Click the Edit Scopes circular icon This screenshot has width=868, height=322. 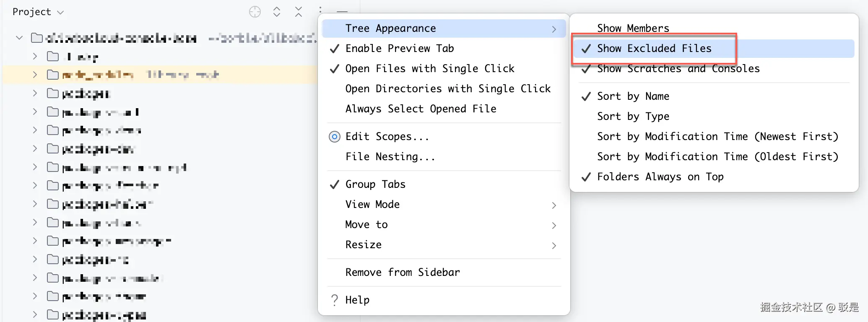pos(335,137)
